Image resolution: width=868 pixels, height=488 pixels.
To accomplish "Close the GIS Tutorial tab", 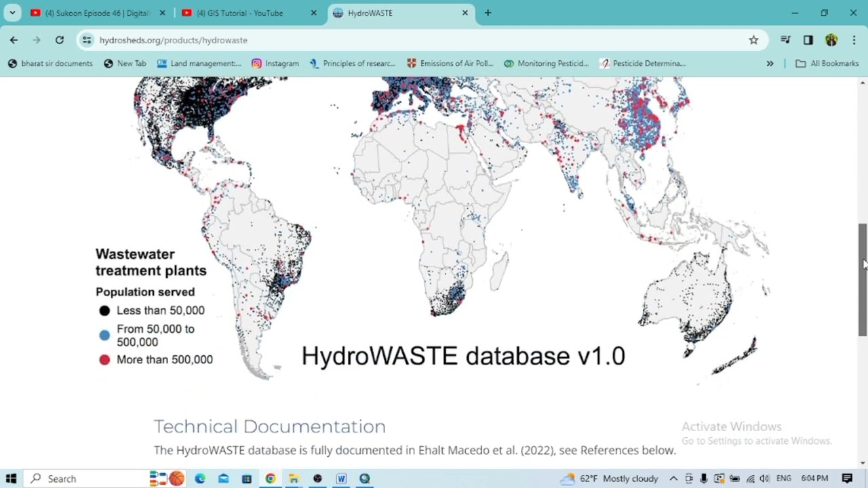I will tap(314, 13).
